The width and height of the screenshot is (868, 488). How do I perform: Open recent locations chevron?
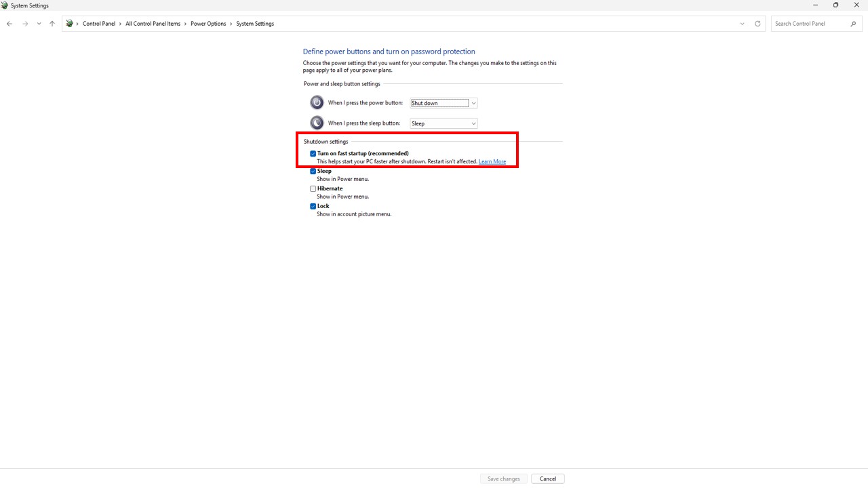point(39,24)
